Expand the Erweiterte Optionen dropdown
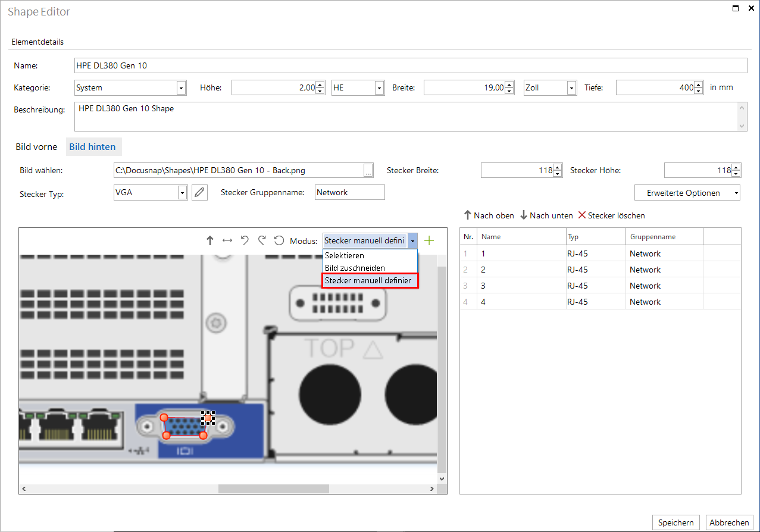The width and height of the screenshot is (760, 532). pyautogui.click(x=687, y=193)
